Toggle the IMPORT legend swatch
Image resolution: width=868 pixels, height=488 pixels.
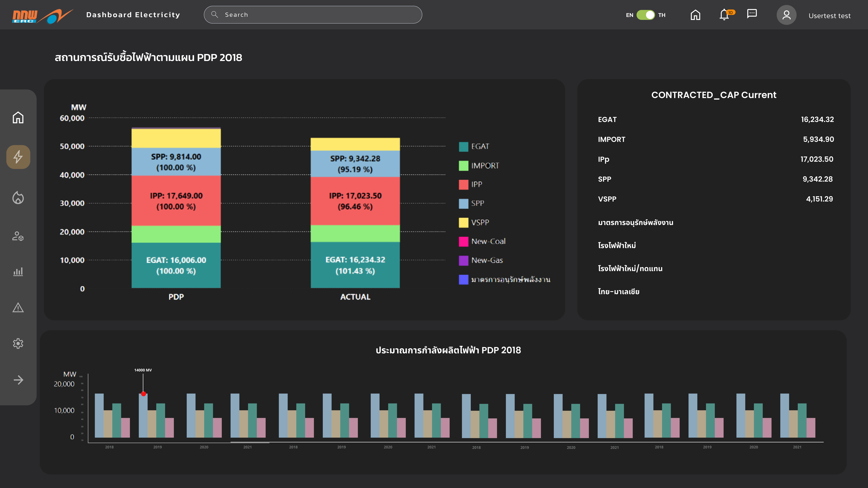coord(464,166)
